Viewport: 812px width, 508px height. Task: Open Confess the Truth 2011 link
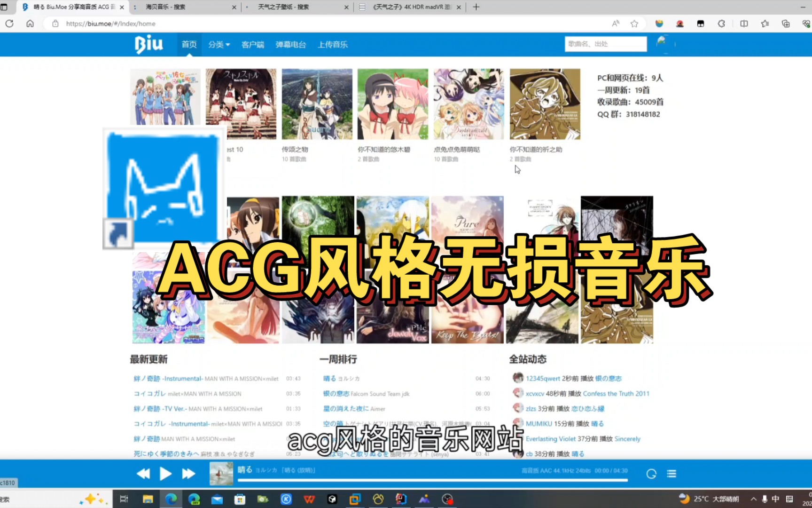click(x=616, y=394)
